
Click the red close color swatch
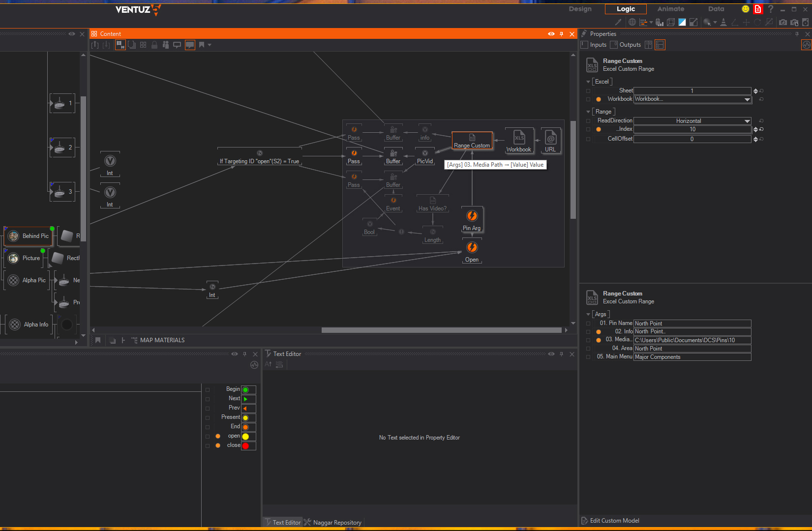point(246,446)
